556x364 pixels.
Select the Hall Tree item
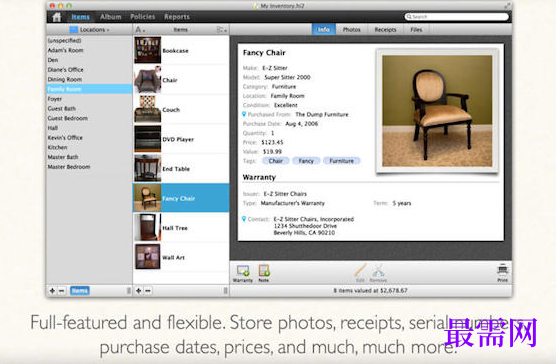point(181,228)
